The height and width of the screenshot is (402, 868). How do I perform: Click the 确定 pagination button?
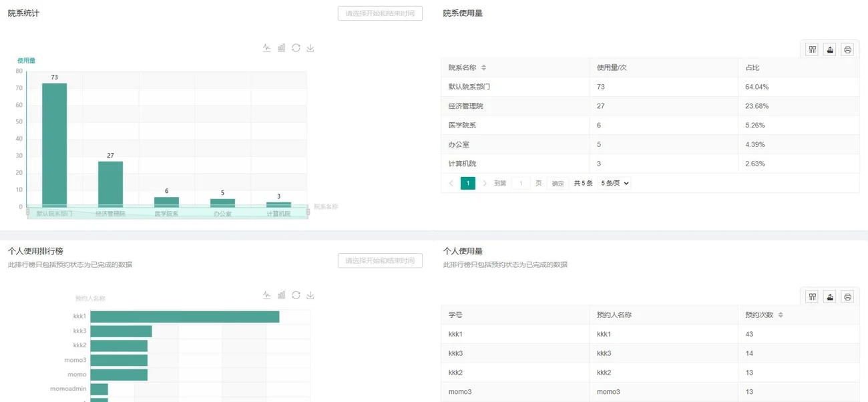(x=558, y=183)
